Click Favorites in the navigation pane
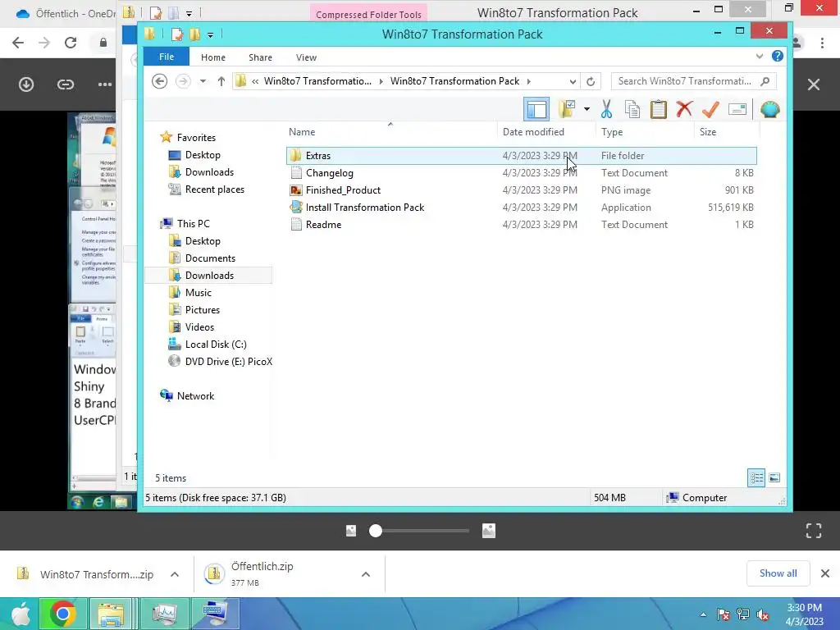Screen dimensions: 840x630 [x=196, y=138]
